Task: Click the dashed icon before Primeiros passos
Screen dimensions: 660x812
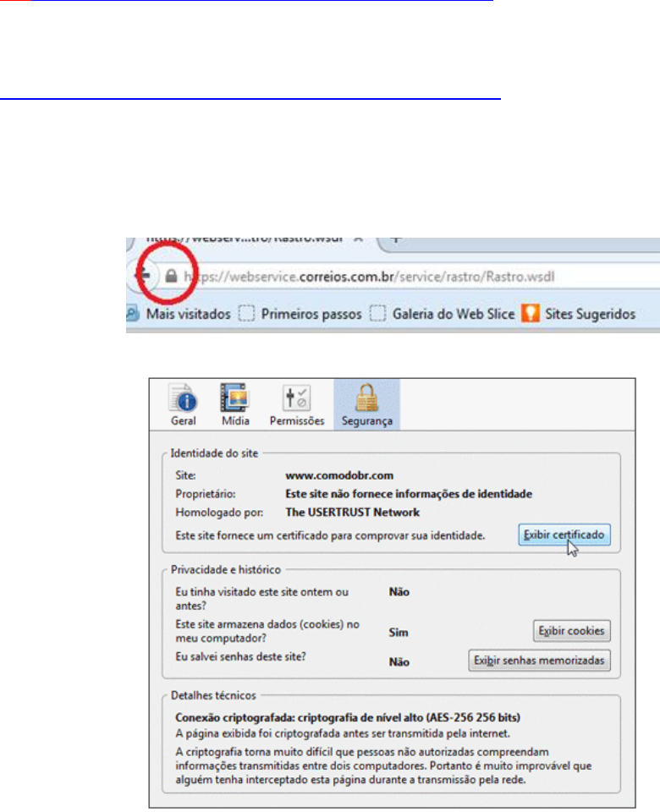Action: 246,313
